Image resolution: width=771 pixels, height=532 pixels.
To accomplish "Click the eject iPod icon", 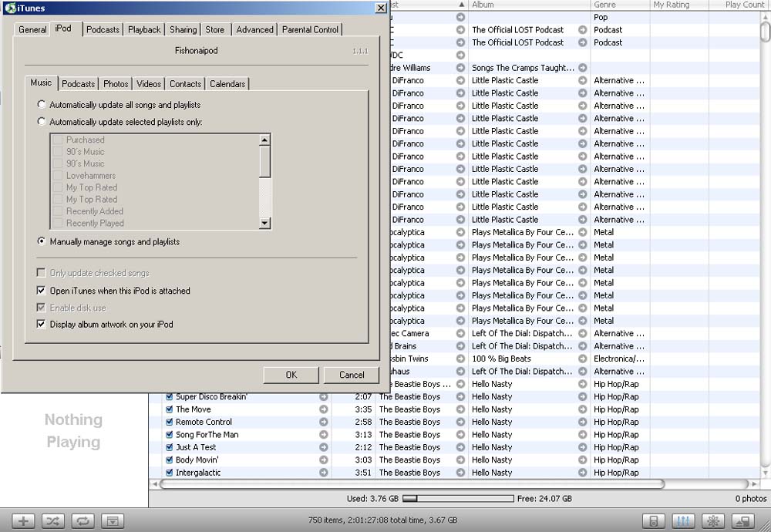I will 743,521.
